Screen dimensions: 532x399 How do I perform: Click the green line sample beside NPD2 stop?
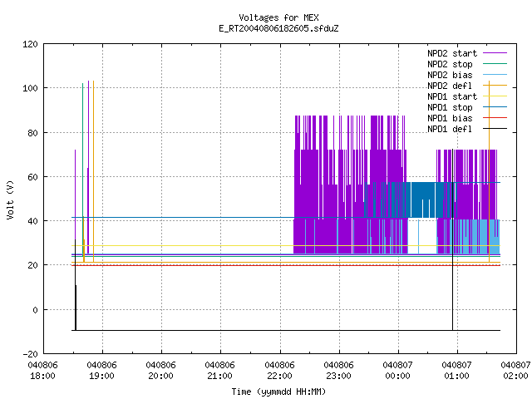point(495,64)
